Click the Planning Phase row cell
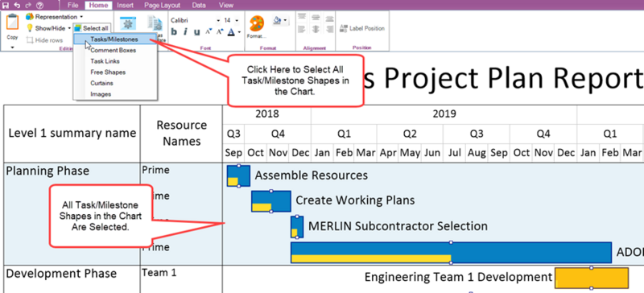 72,213
